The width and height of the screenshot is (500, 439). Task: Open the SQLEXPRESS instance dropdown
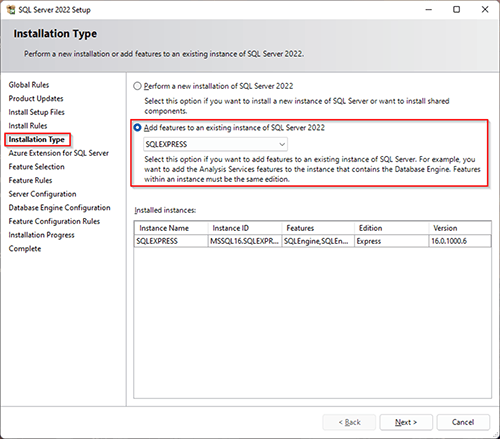[x=215, y=144]
